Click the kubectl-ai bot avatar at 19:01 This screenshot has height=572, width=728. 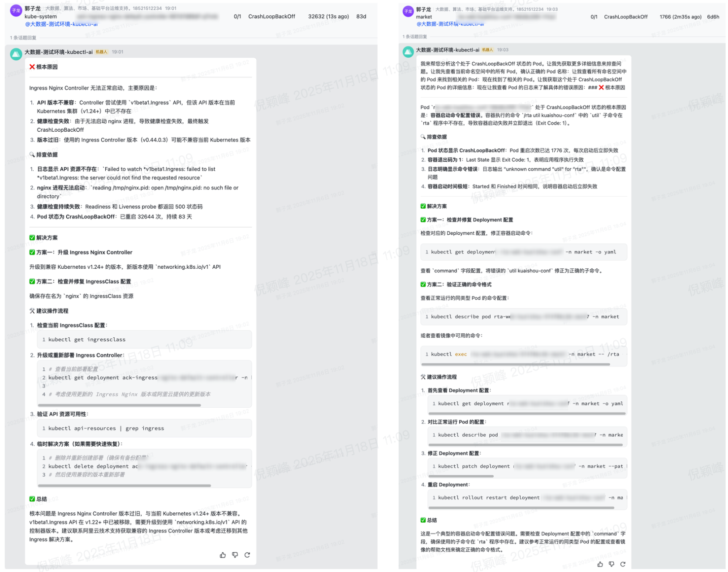[16, 54]
